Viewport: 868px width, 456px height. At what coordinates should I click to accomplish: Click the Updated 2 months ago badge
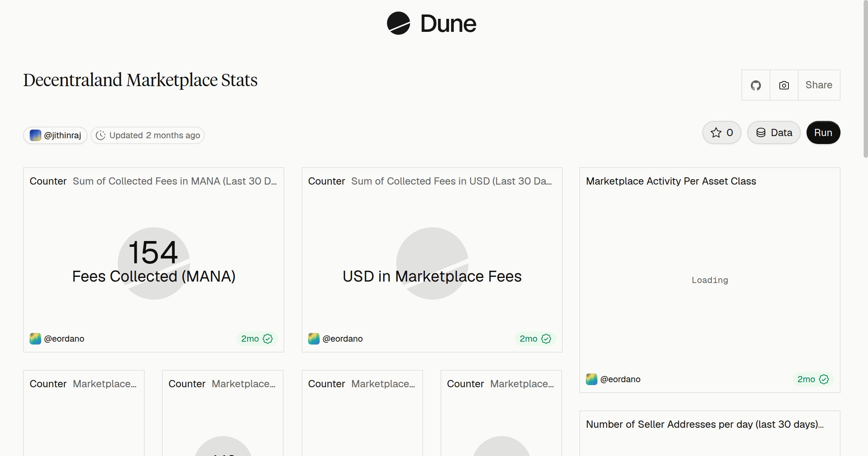pyautogui.click(x=148, y=135)
